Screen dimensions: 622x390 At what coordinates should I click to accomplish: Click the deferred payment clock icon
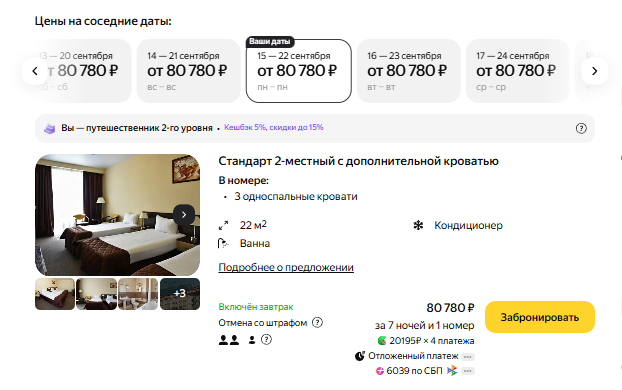pyautogui.click(x=360, y=356)
